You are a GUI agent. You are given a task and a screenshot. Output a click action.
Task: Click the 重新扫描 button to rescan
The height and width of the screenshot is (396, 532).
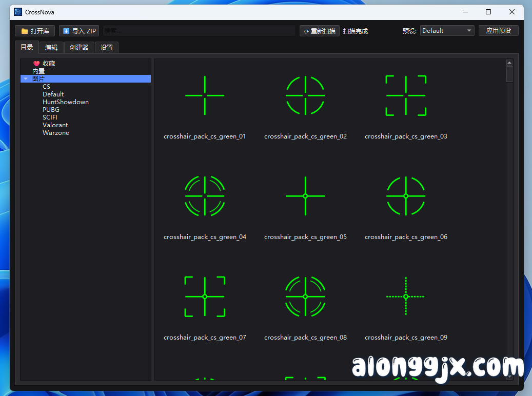click(319, 31)
